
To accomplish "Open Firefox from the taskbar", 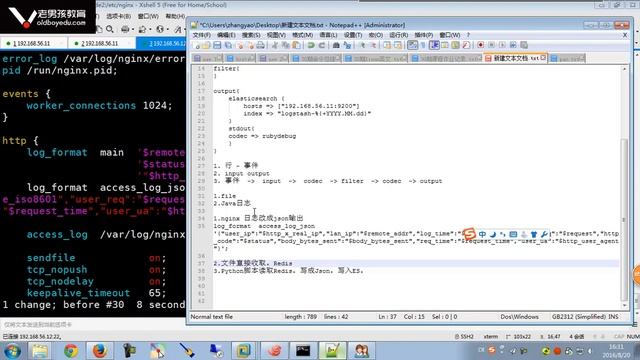I will 99,351.
